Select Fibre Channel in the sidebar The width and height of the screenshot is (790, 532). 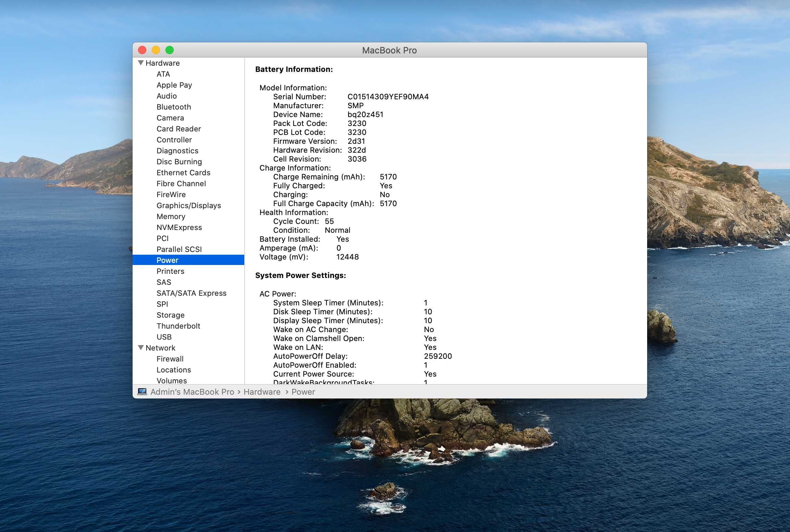click(x=181, y=183)
